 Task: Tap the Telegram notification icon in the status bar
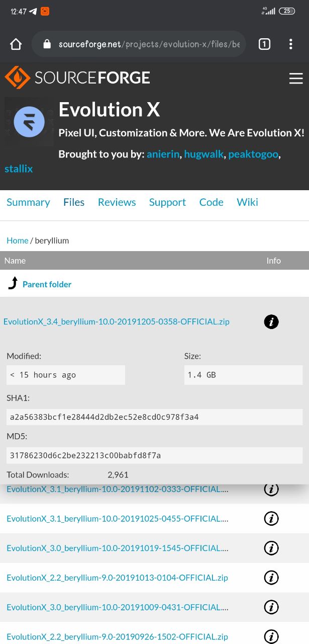[x=33, y=11]
